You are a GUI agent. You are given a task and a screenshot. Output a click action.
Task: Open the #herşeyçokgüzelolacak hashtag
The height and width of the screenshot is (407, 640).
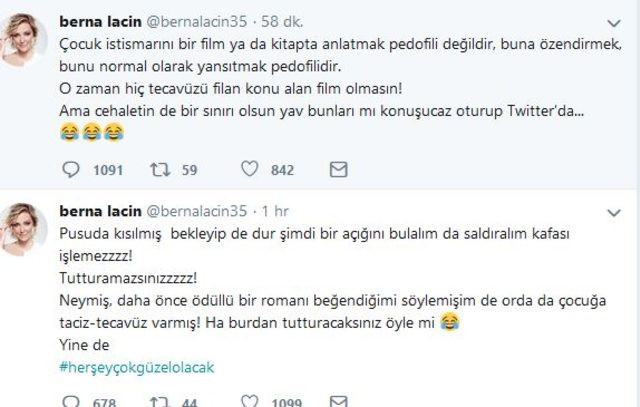(x=137, y=367)
